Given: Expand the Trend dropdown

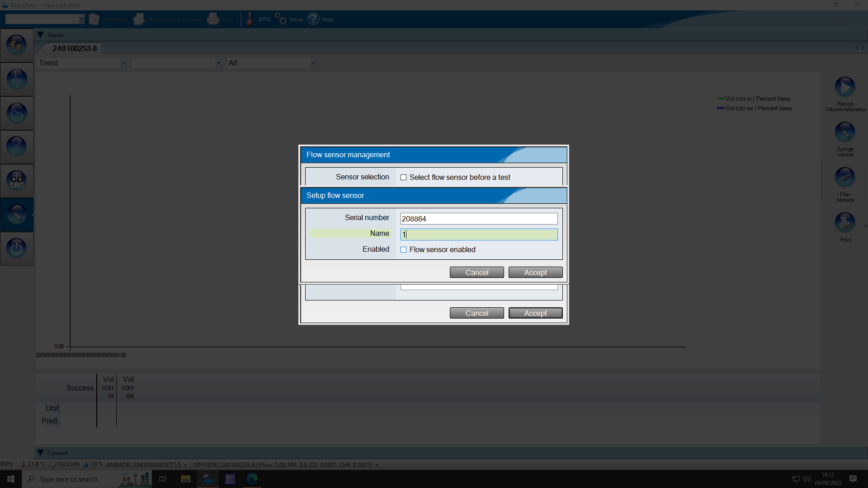Looking at the screenshot, I should (x=123, y=63).
